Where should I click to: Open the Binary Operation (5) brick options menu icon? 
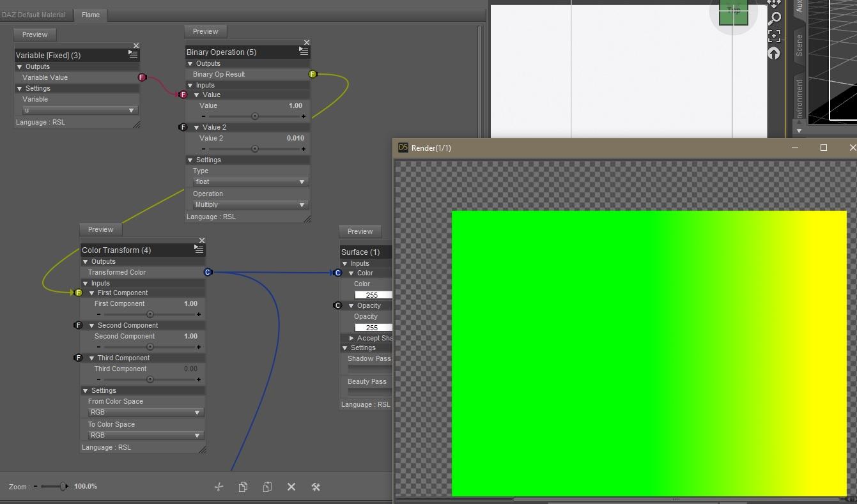tap(304, 52)
